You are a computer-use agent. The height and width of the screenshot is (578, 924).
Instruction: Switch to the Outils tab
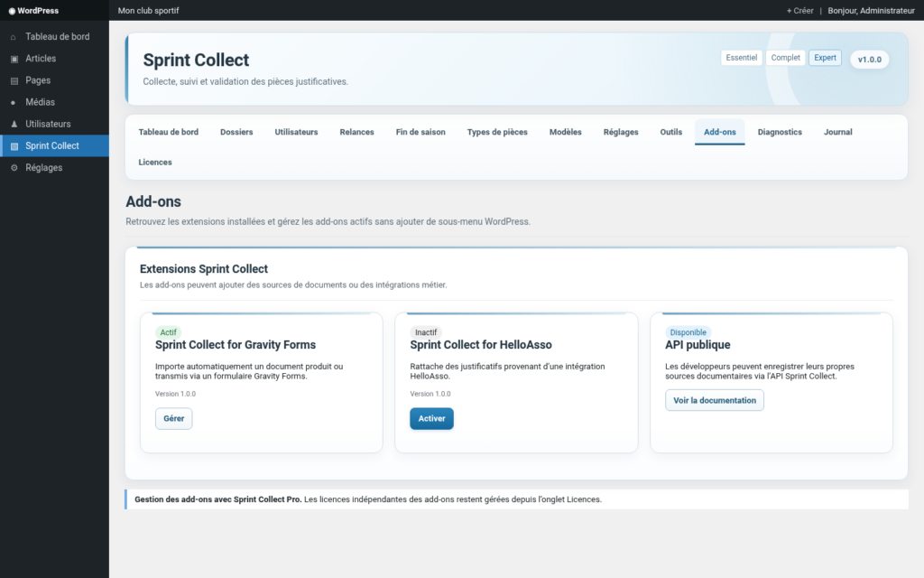click(670, 132)
